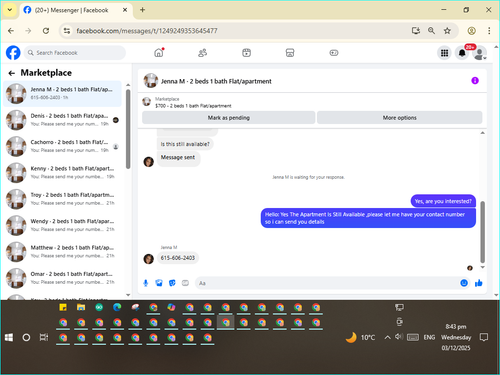Click 'Is this still available?' message
This screenshot has height=375, width=500.
[x=185, y=144]
